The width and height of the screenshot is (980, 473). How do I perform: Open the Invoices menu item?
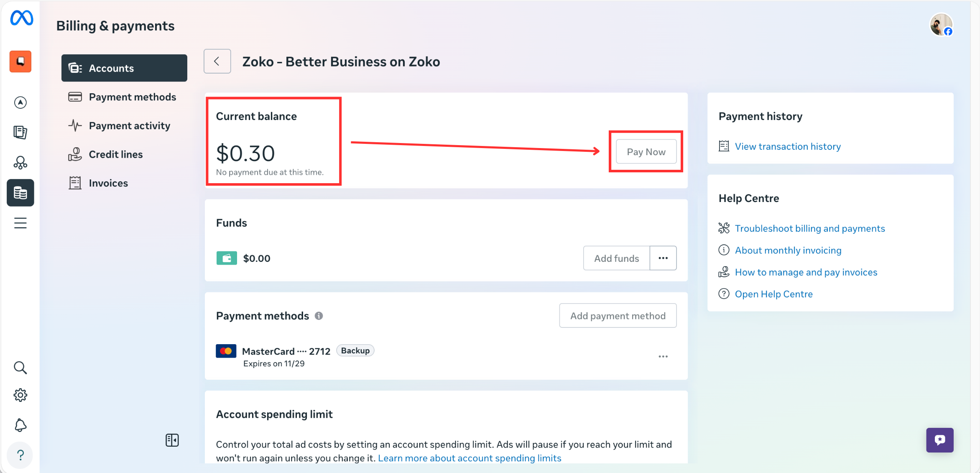click(108, 183)
